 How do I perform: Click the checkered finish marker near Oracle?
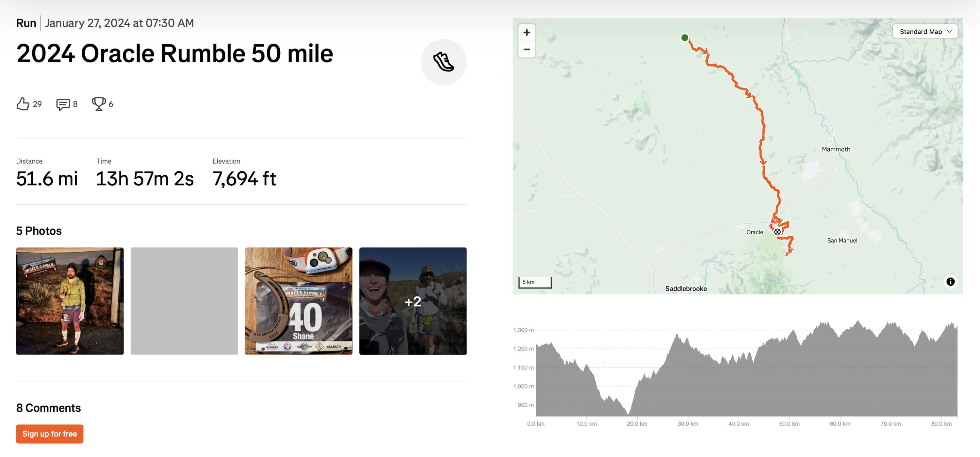tap(777, 232)
